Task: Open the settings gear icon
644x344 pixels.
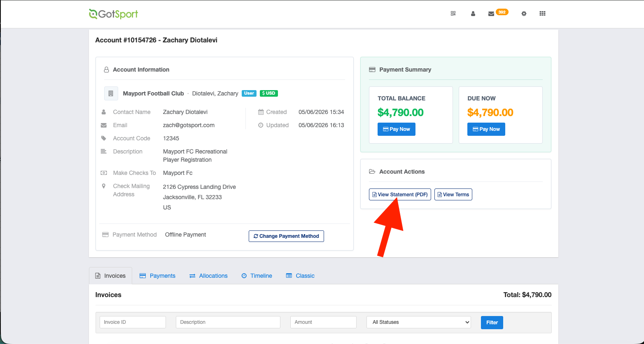Action: (524, 14)
